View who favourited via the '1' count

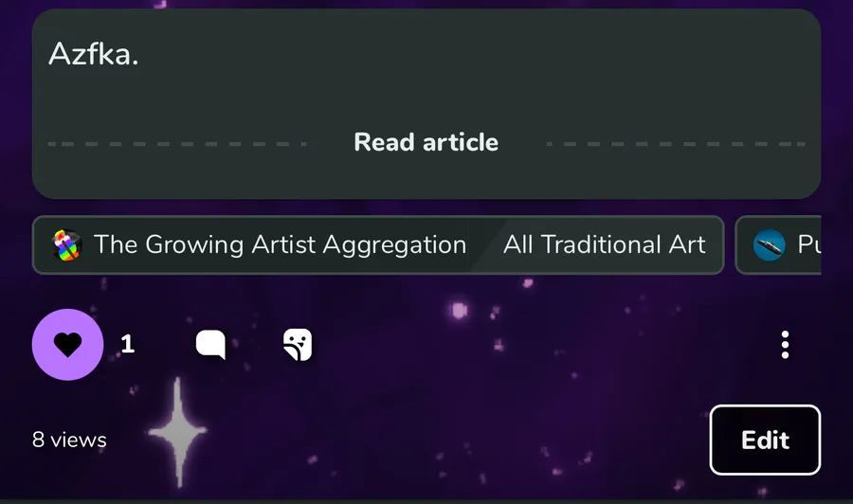coord(127,344)
